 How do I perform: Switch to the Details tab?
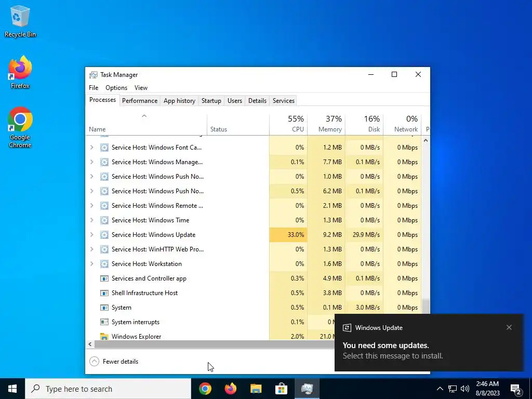pos(258,101)
